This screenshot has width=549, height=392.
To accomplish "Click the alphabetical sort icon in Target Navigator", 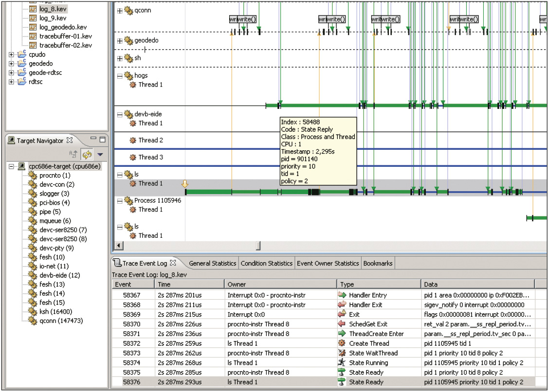I will (x=73, y=155).
